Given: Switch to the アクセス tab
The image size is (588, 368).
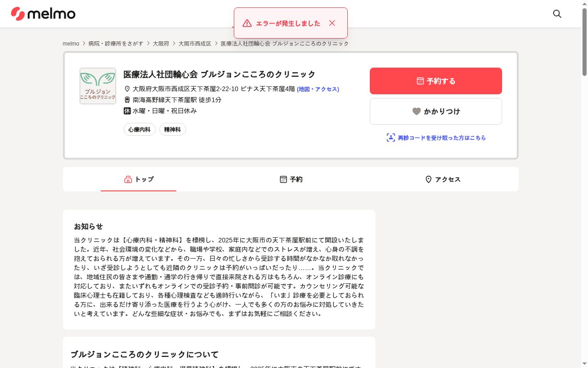Looking at the screenshot, I should click(442, 179).
